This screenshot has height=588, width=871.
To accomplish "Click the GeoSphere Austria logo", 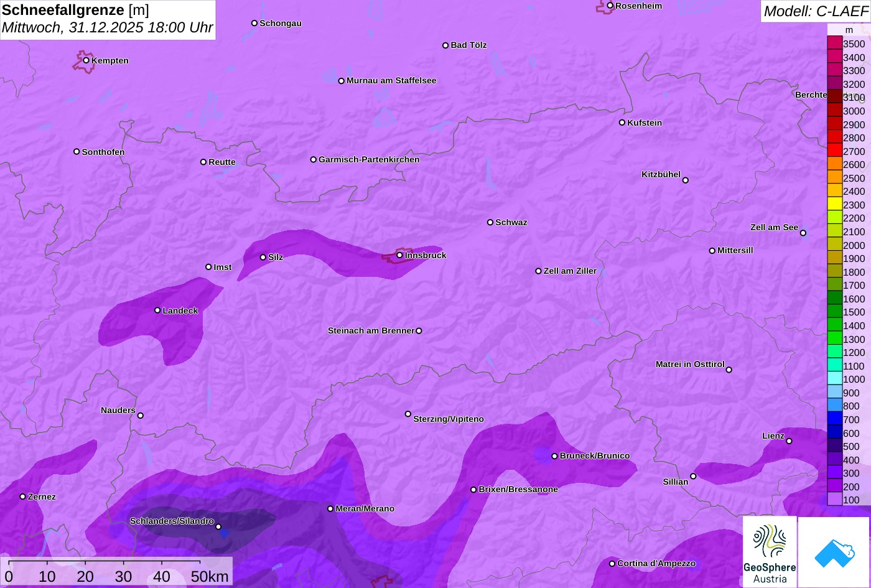I will click(770, 552).
